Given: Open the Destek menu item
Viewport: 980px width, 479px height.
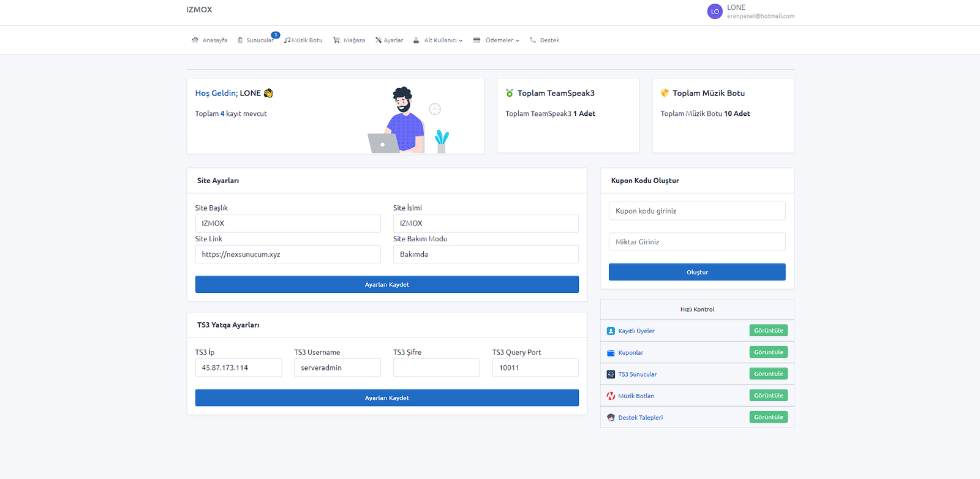Looking at the screenshot, I should tap(549, 40).
